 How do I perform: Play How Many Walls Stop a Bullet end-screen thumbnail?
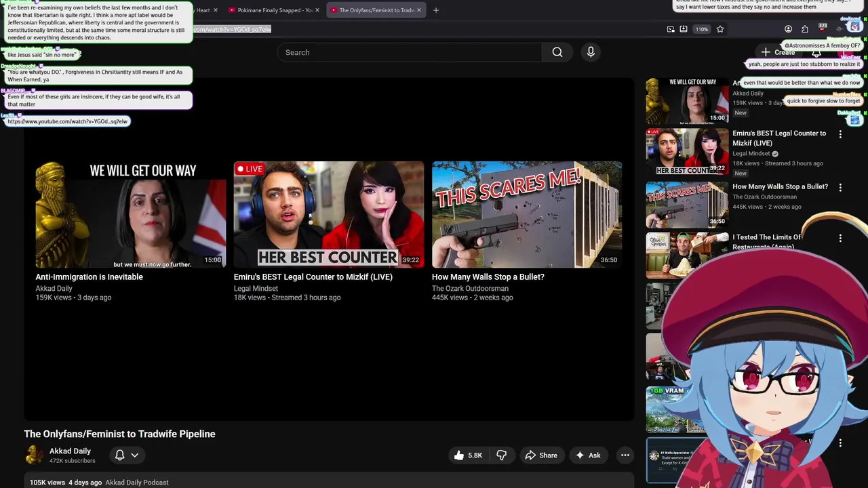[x=527, y=214]
